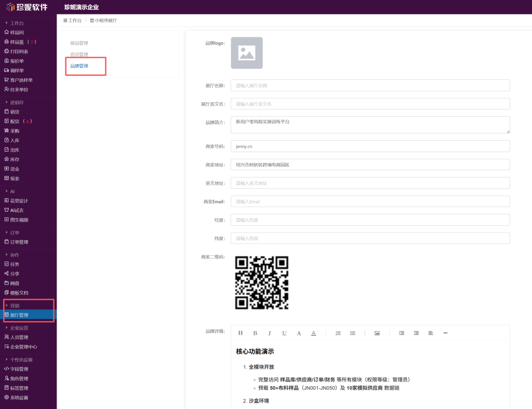Click the heading (H) icon in editor
This screenshot has height=409, width=532.
(240, 333)
